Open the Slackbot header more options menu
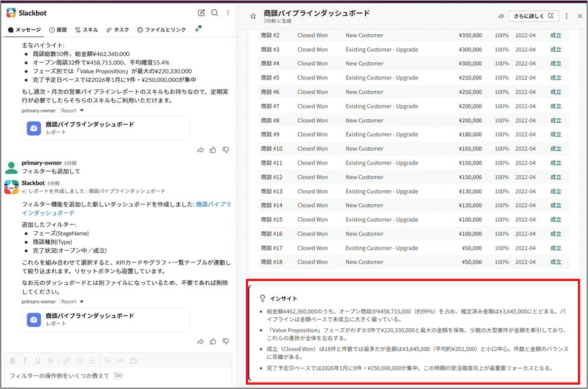Image resolution: width=588 pixels, height=389 pixels. tap(228, 13)
